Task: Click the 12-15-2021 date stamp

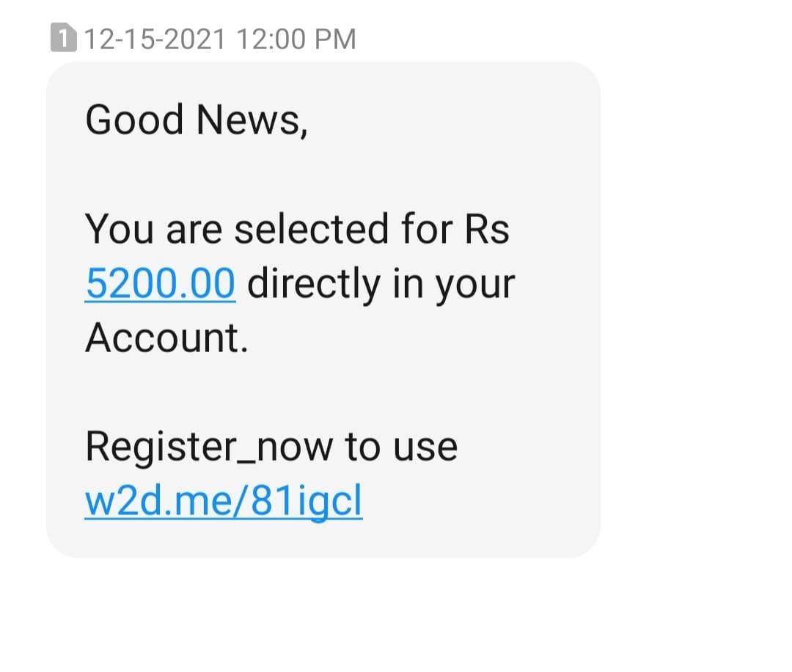Action: pos(155,39)
